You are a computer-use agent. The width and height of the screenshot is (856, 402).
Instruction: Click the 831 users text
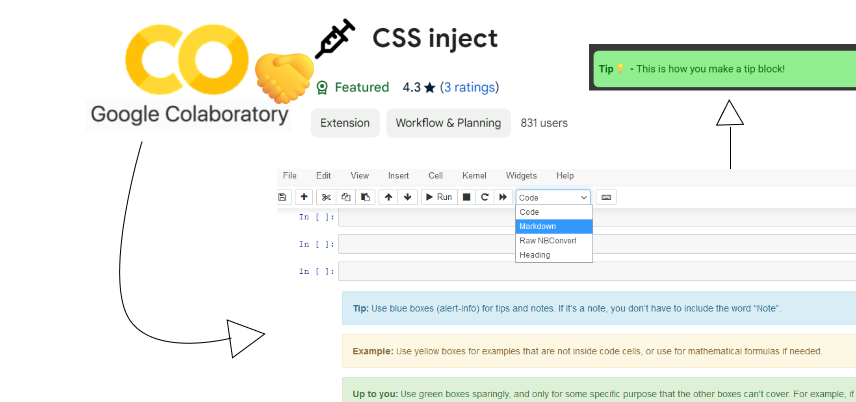[x=544, y=123]
